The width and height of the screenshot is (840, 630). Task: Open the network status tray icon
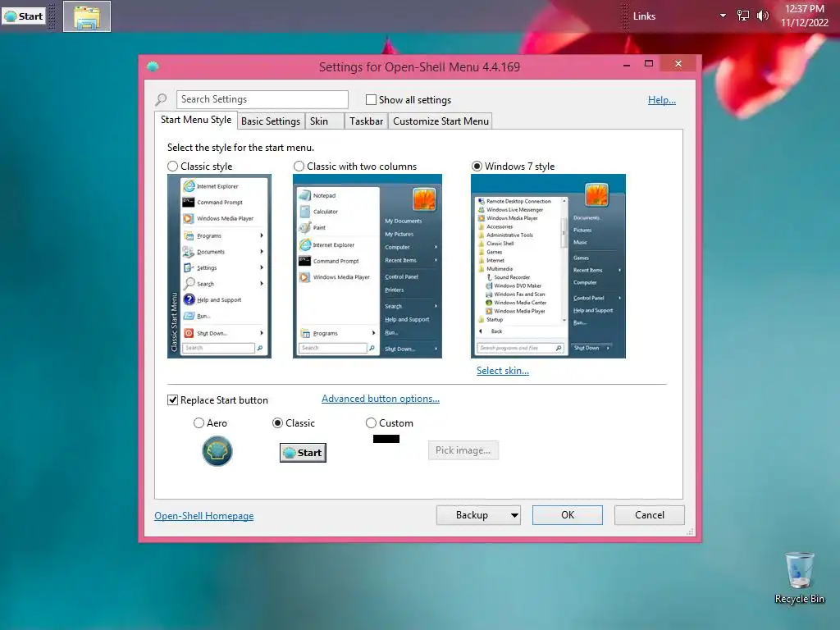[x=742, y=16]
